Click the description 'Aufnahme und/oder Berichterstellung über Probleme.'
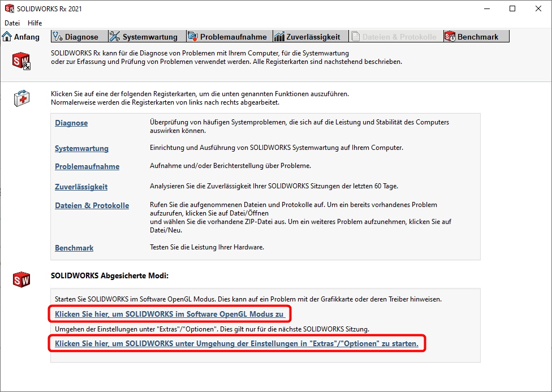This screenshot has width=552, height=392. tap(231, 166)
